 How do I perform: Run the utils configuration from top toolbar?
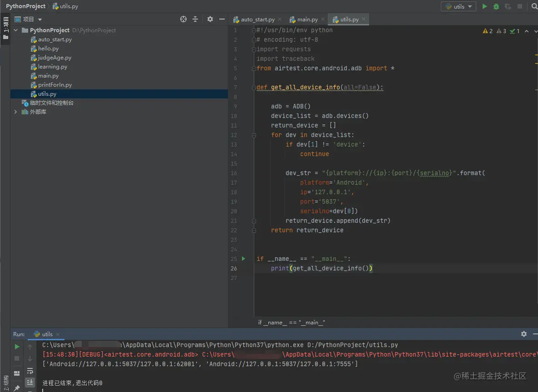(x=484, y=6)
